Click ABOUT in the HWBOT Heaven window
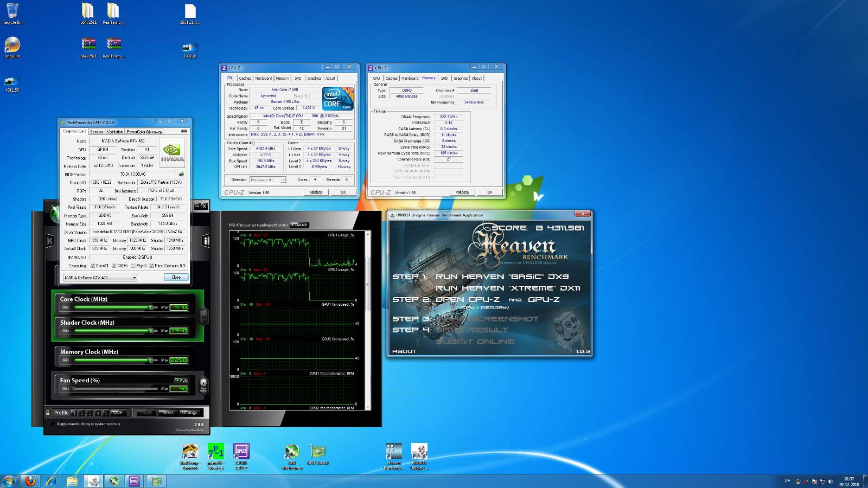 [x=404, y=351]
